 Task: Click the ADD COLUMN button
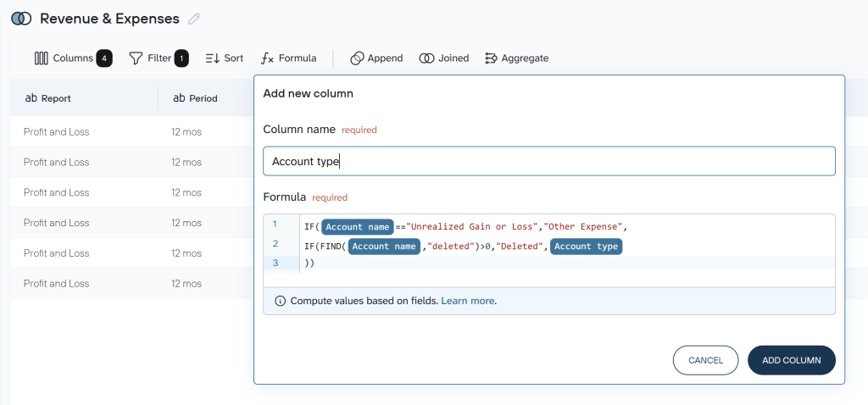792,360
